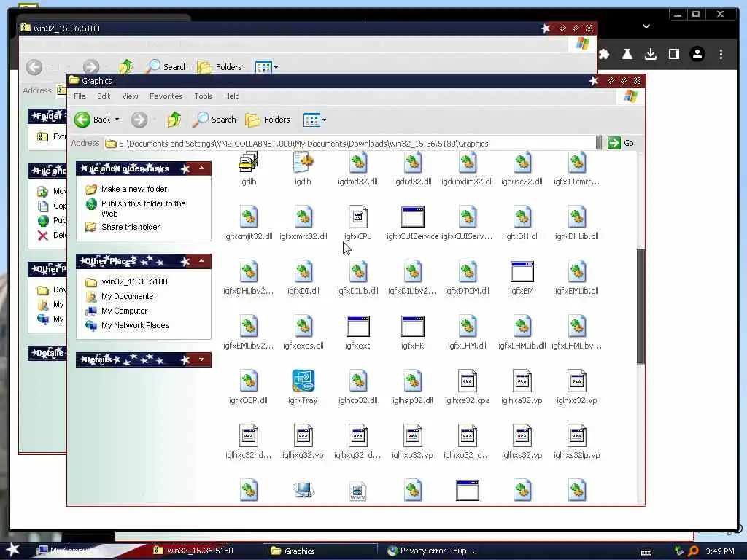The height and width of the screenshot is (560, 747).
Task: Click the Back button in Graphics window
Action: pyautogui.click(x=93, y=120)
